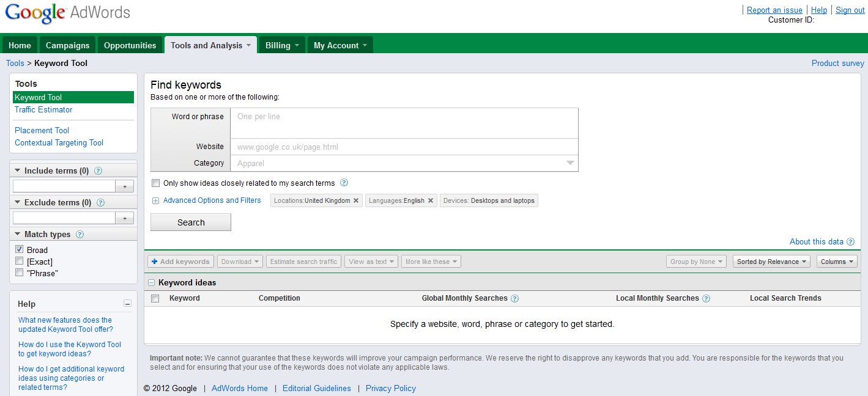Add the include term with plus button
The image size is (868, 396).
pyautogui.click(x=125, y=186)
